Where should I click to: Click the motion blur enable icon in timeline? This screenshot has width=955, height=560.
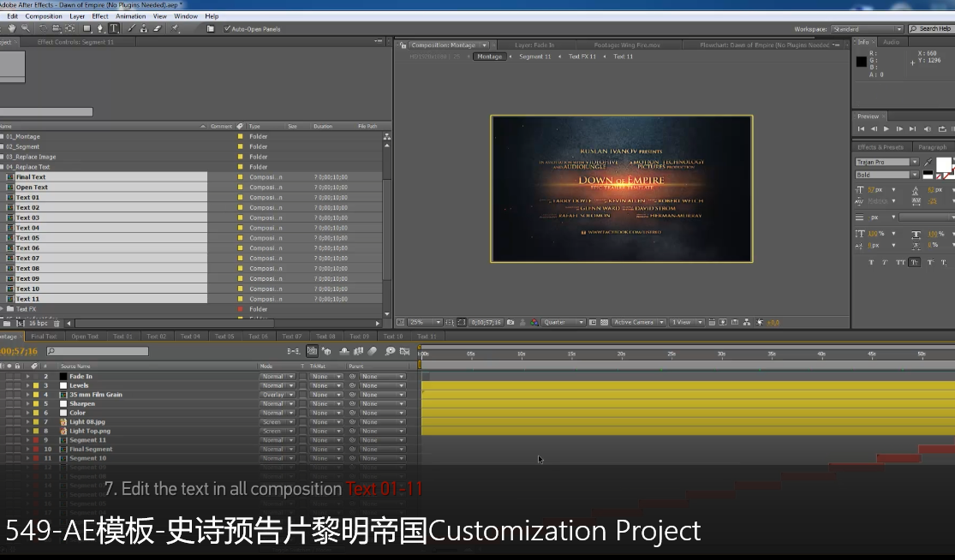coord(372,351)
